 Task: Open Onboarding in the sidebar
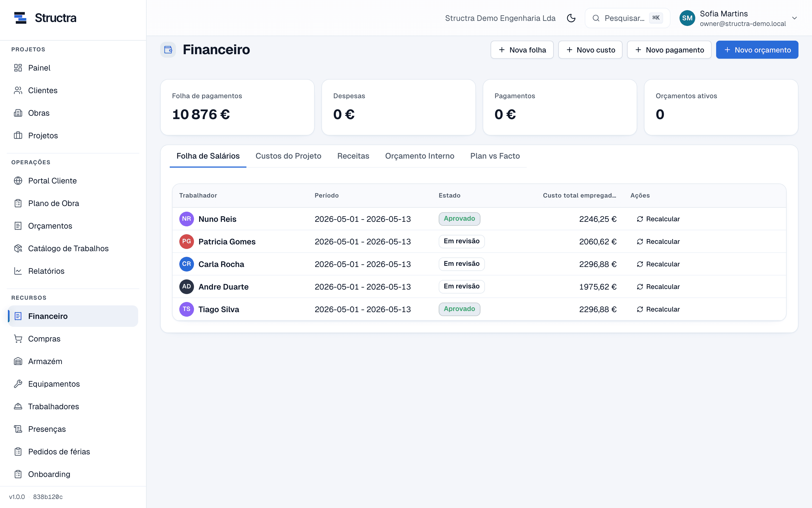[x=73, y=474]
